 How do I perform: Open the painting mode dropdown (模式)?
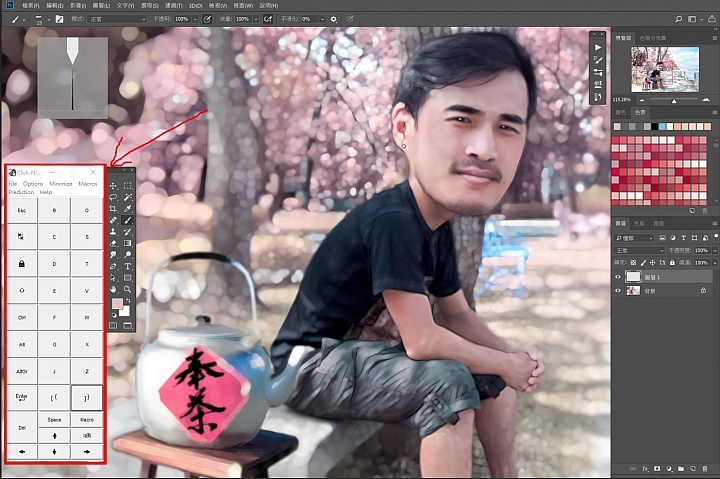[118, 19]
